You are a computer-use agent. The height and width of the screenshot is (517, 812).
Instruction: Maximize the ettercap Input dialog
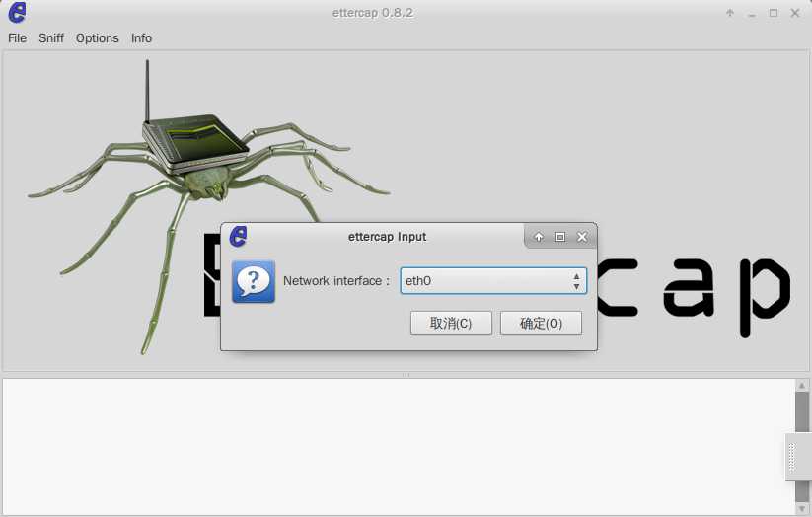pyautogui.click(x=560, y=237)
